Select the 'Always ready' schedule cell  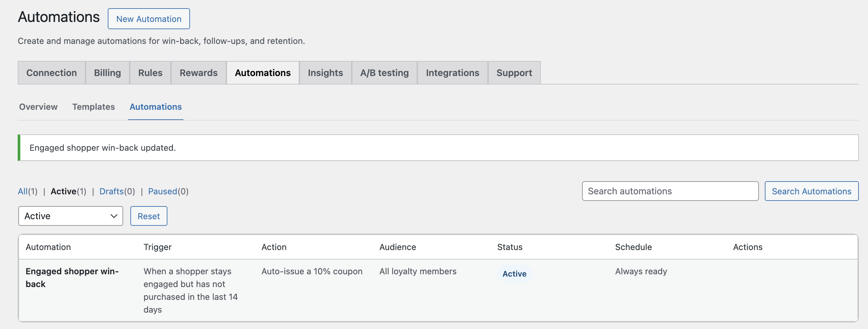point(641,271)
